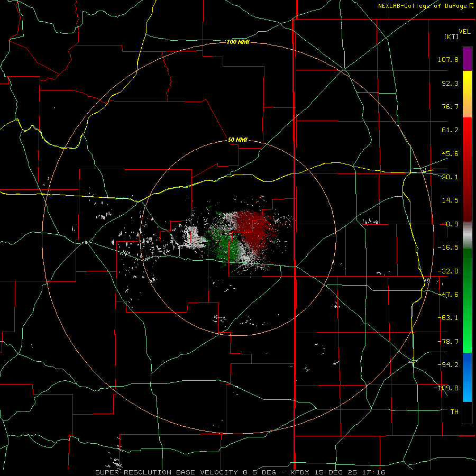Pick the blue segment of velocity color bar
Viewport: 476px width, 476px height.
[467, 377]
